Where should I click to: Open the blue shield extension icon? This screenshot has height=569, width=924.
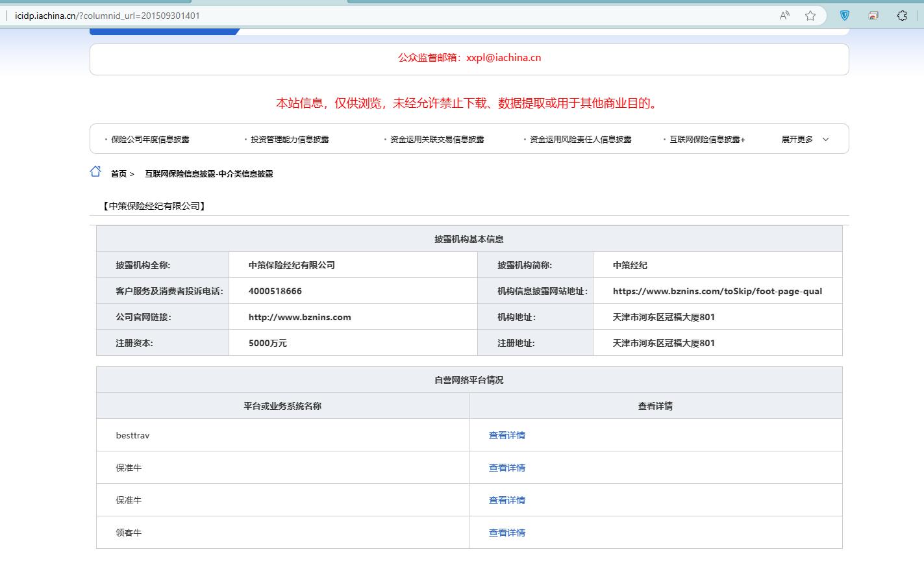pyautogui.click(x=845, y=16)
